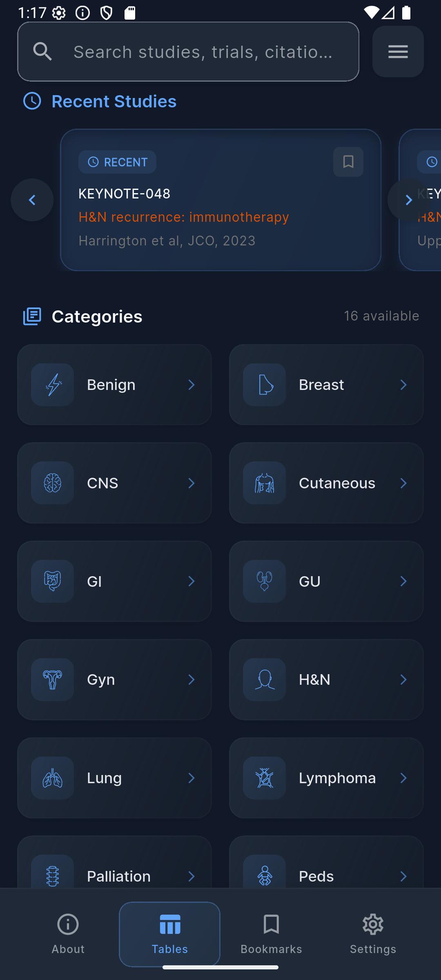Tap the CNS brain icon
This screenshot has width=441, height=980.
click(53, 483)
